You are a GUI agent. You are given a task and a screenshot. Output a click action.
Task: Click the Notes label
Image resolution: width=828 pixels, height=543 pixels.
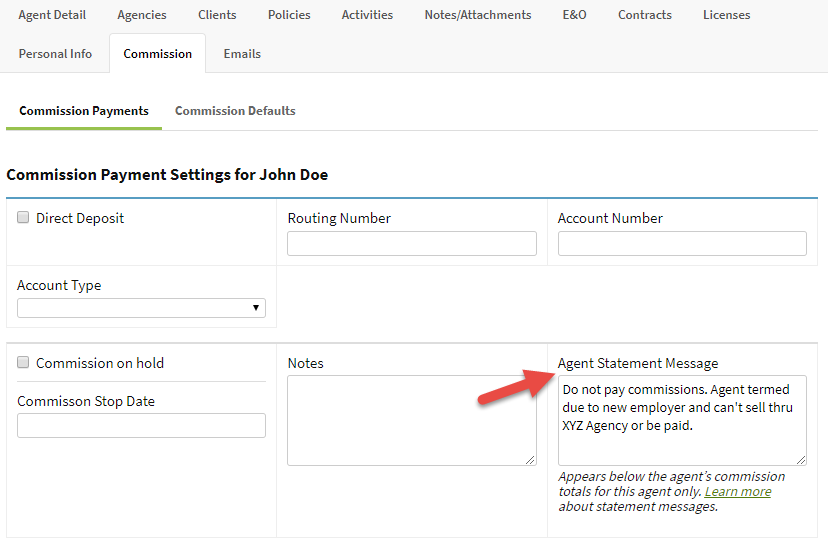(305, 363)
